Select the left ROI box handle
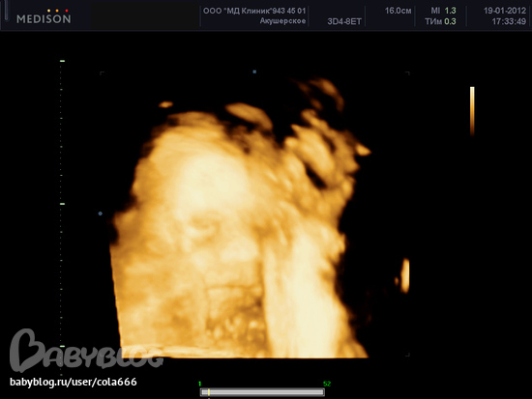Screen dimensions: 532x399 (100, 214)
